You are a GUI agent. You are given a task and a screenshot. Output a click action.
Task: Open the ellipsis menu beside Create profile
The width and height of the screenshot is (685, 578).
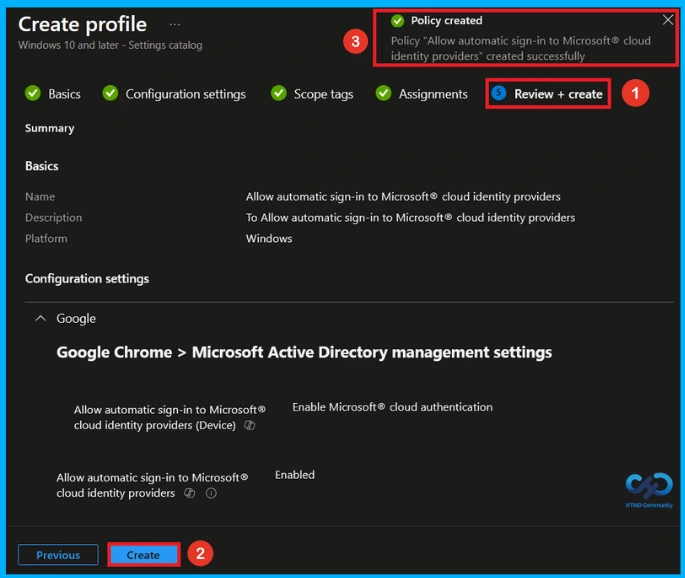(175, 24)
